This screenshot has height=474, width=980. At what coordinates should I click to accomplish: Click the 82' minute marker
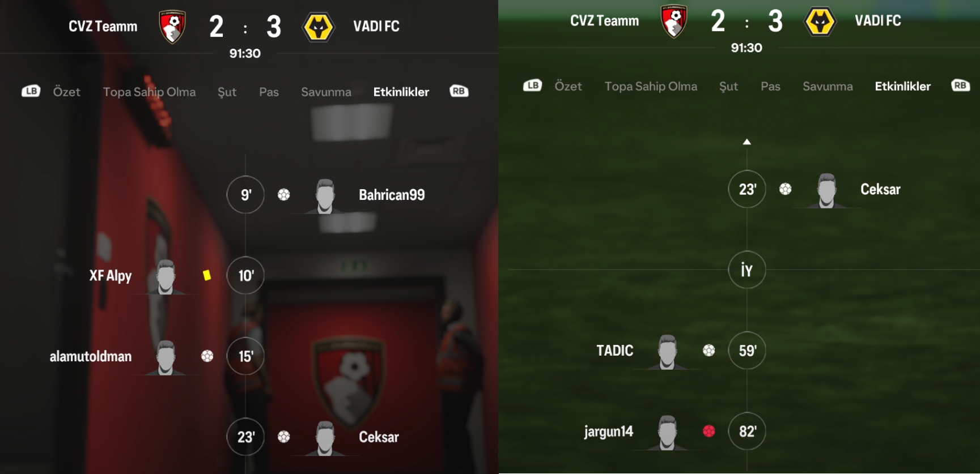[747, 431]
